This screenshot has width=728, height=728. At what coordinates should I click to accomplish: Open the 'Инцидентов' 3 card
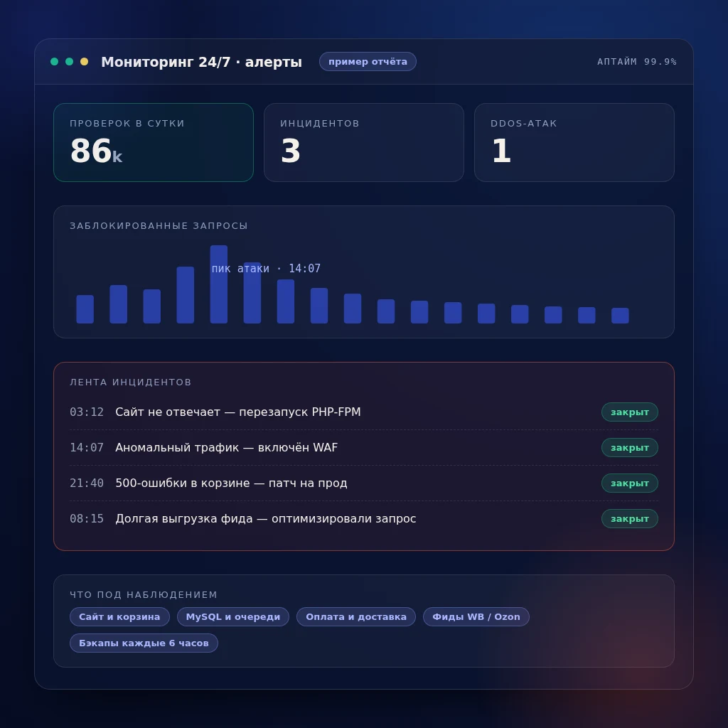point(364,142)
